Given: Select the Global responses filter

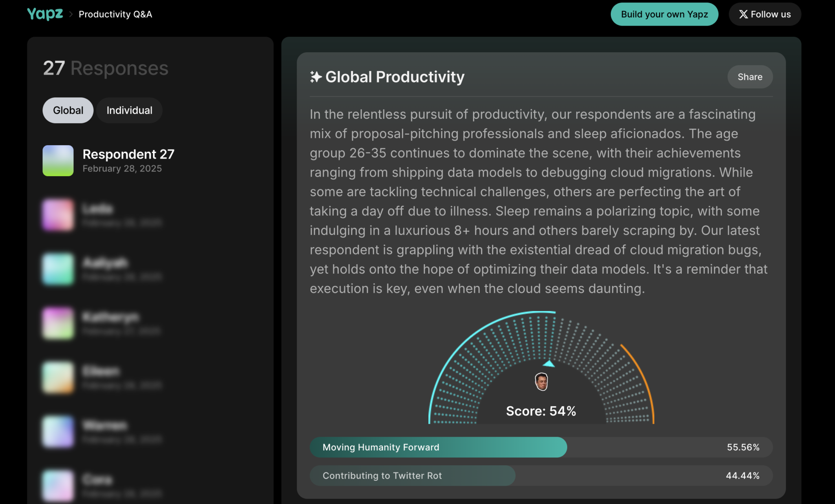Looking at the screenshot, I should click(x=68, y=110).
